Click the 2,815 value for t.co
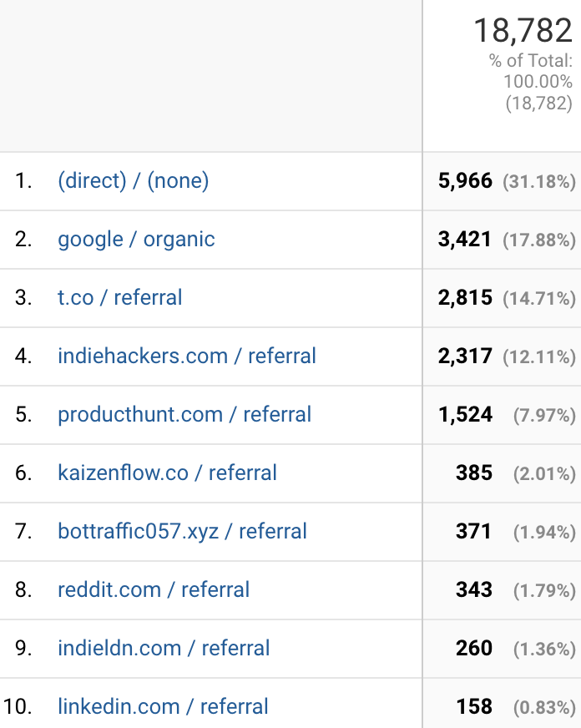This screenshot has height=728, width=581. (x=465, y=297)
